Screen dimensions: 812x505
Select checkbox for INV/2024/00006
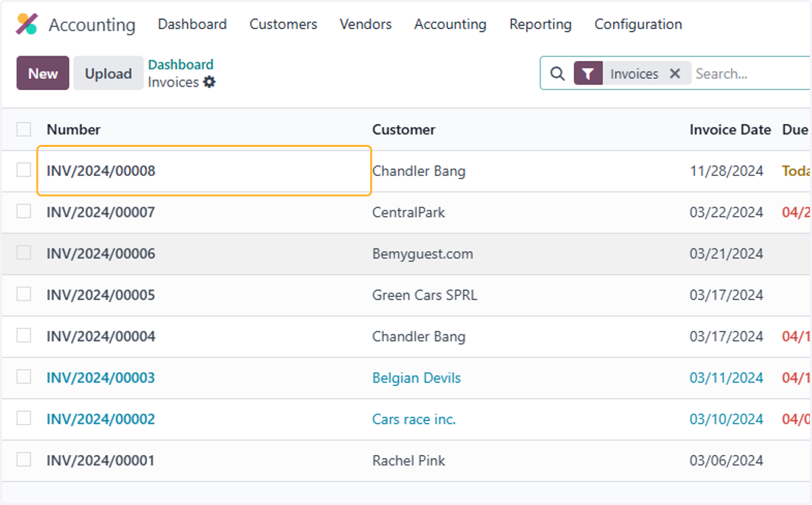click(24, 252)
